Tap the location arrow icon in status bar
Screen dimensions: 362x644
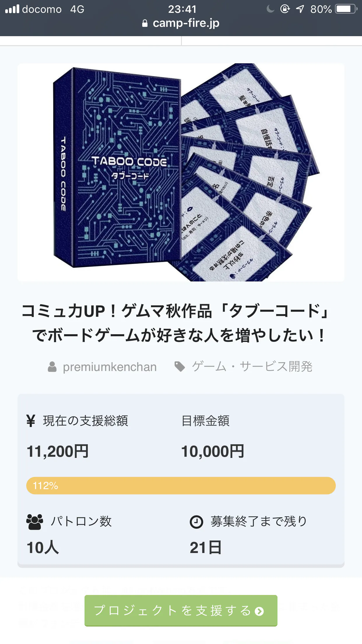300,9
